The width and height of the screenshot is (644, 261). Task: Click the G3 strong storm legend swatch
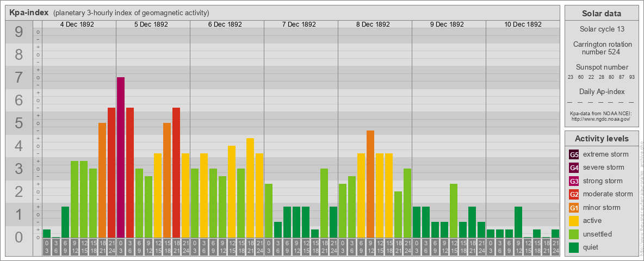click(574, 181)
